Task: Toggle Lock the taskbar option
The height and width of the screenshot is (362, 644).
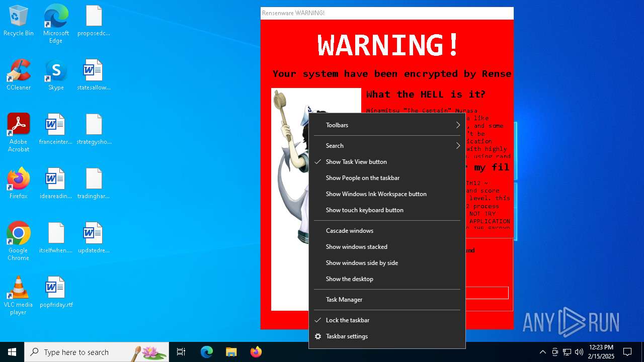Action: 387,320
